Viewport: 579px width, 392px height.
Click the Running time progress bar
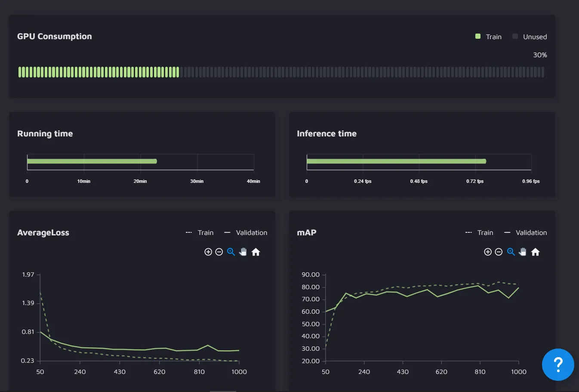coord(92,161)
